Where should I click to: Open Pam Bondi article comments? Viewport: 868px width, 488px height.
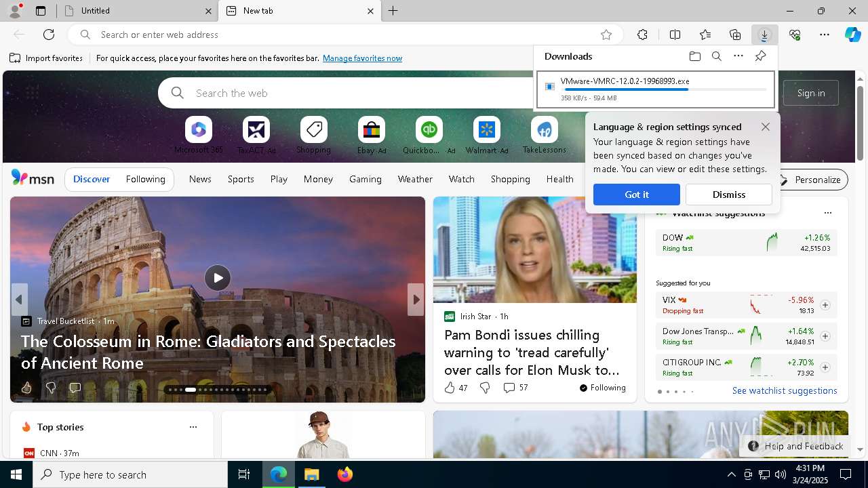515,388
